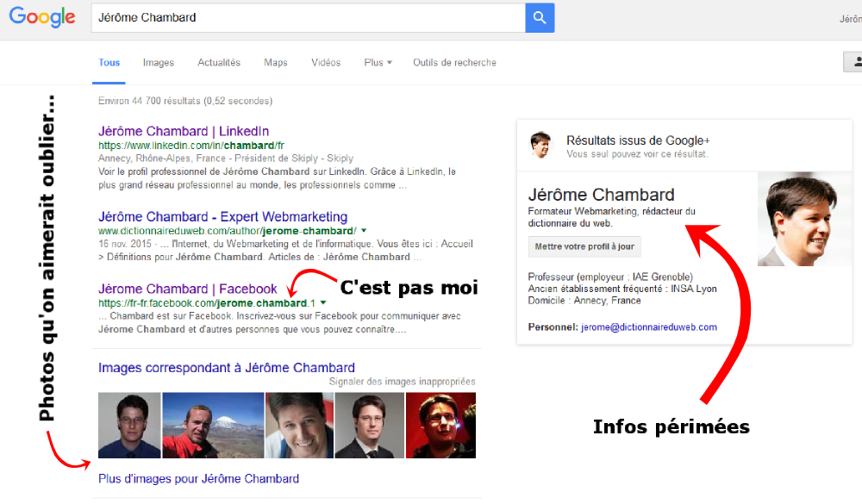
Task: Open Jérome Chambard | Facebook result
Action: click(187, 289)
